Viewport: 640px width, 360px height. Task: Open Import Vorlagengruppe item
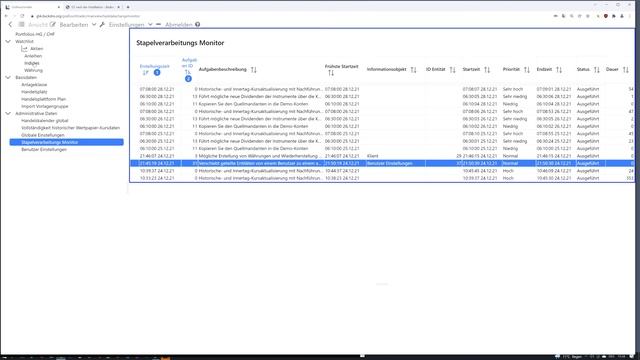(45, 106)
